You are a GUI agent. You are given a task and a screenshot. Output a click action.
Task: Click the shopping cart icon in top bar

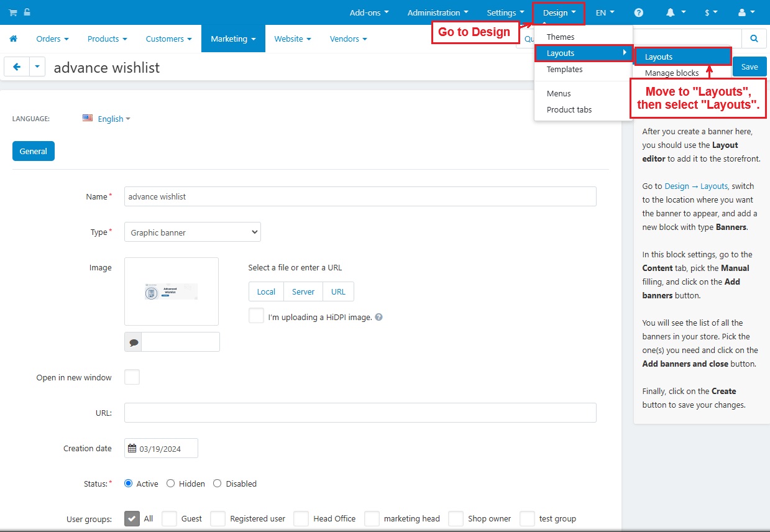tap(12, 12)
